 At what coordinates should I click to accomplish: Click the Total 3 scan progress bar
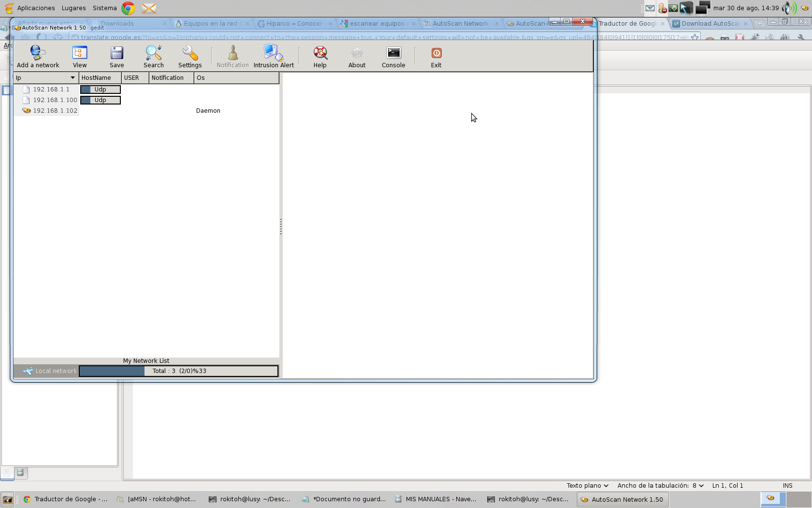click(x=179, y=371)
